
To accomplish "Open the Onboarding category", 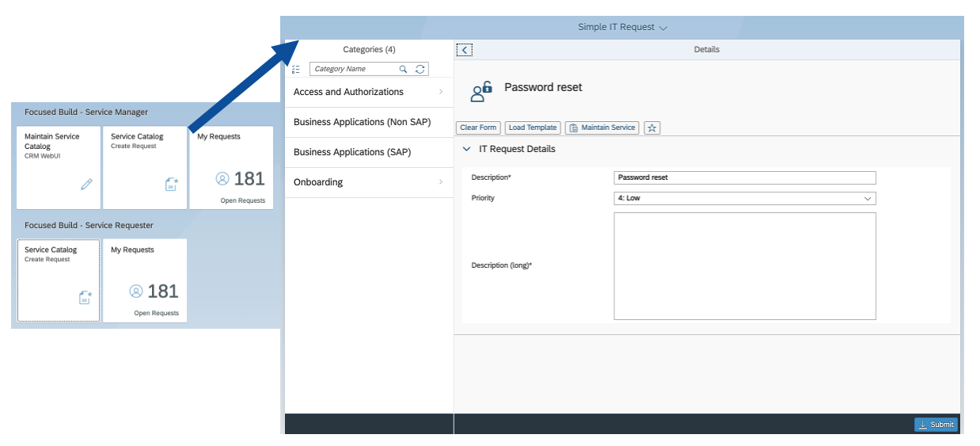I will click(x=368, y=182).
